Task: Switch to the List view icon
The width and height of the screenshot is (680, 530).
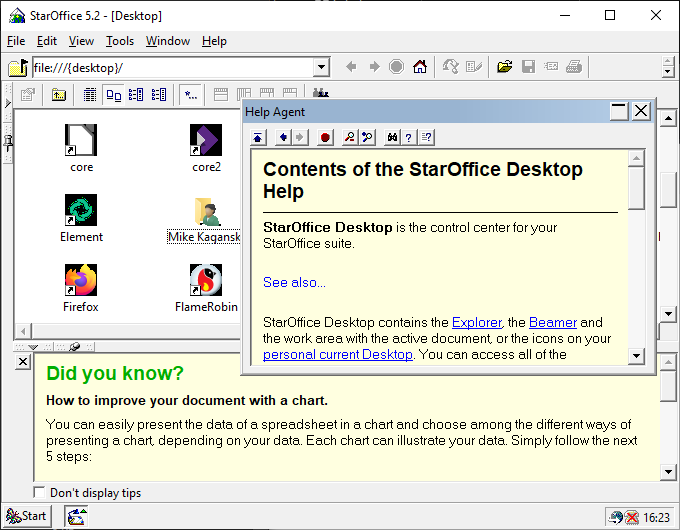Action: [159, 94]
